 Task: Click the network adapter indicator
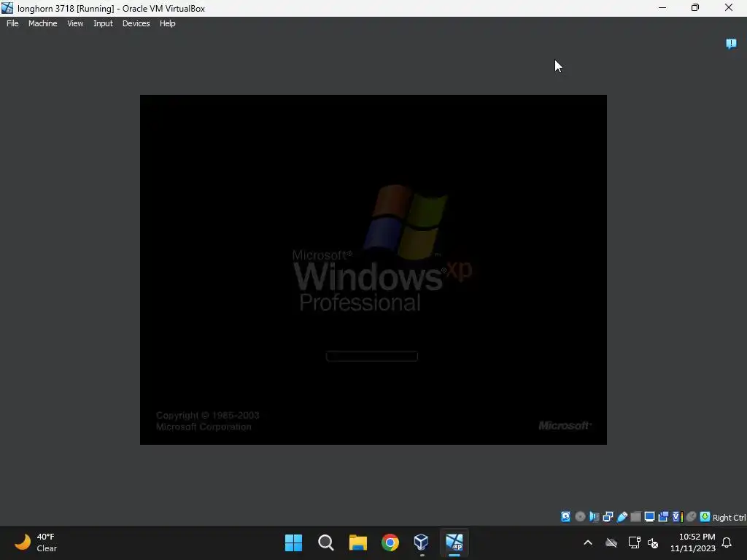608,517
